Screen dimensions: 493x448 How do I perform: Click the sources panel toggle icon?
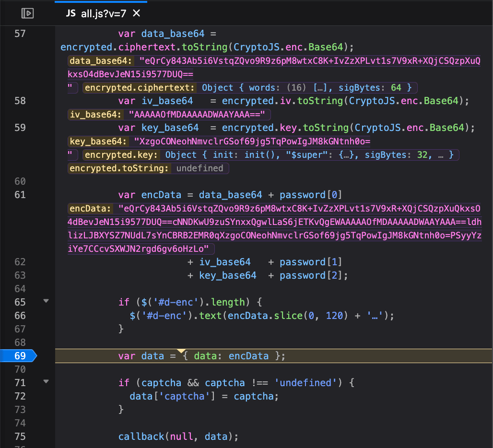[x=27, y=13]
